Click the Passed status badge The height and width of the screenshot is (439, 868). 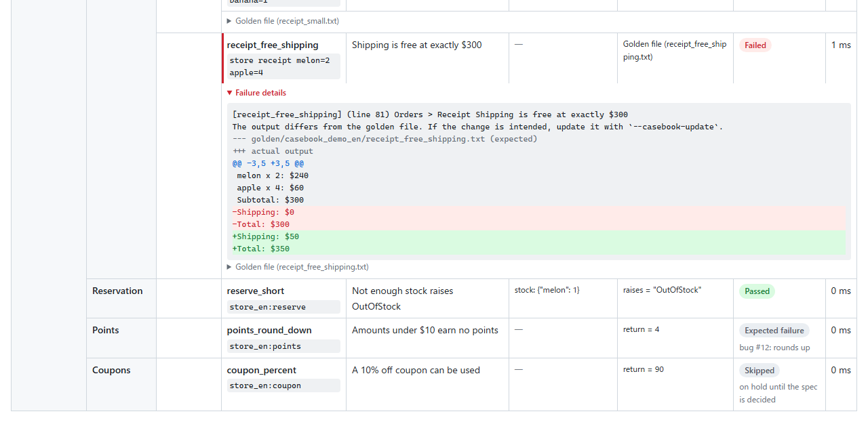click(757, 291)
